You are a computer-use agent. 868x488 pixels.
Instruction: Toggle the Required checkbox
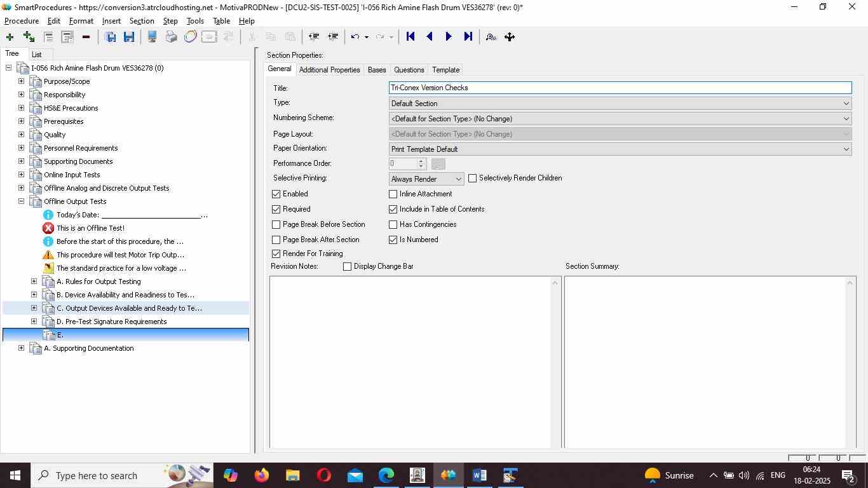[x=276, y=209]
